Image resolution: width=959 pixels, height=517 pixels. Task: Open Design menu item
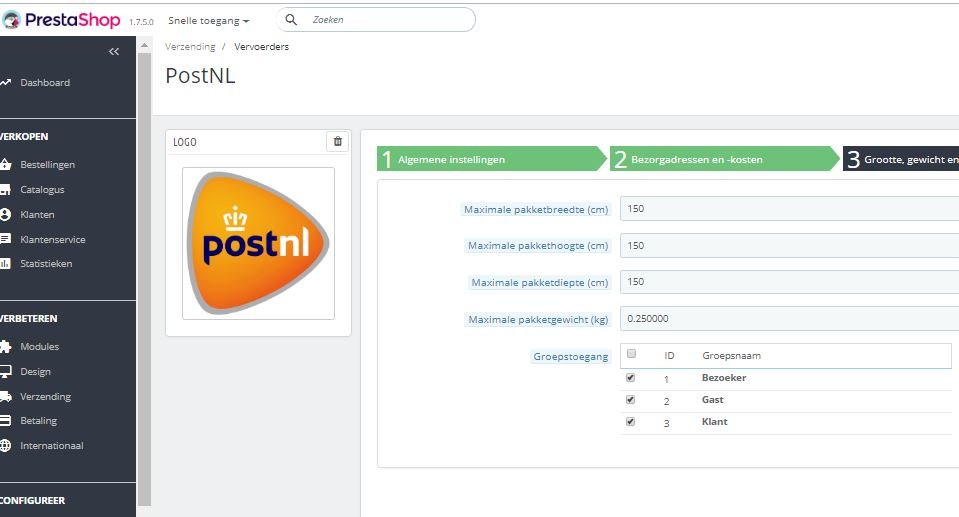point(35,371)
